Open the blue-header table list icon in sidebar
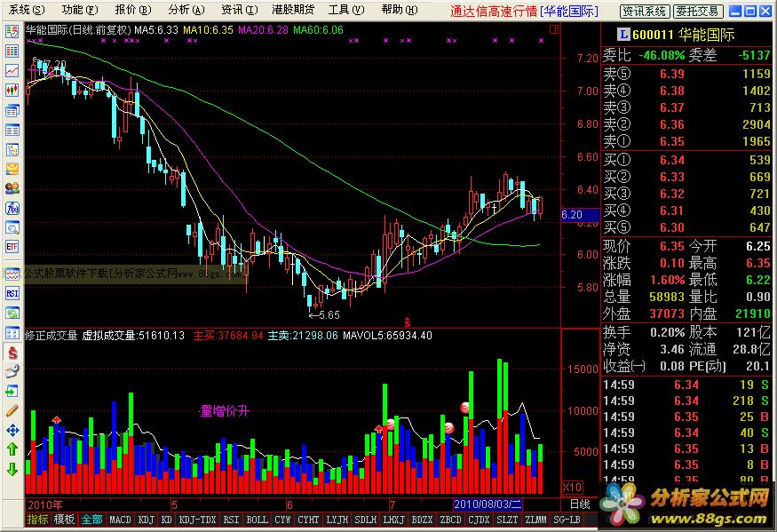This screenshot has height=532, width=777. click(12, 131)
